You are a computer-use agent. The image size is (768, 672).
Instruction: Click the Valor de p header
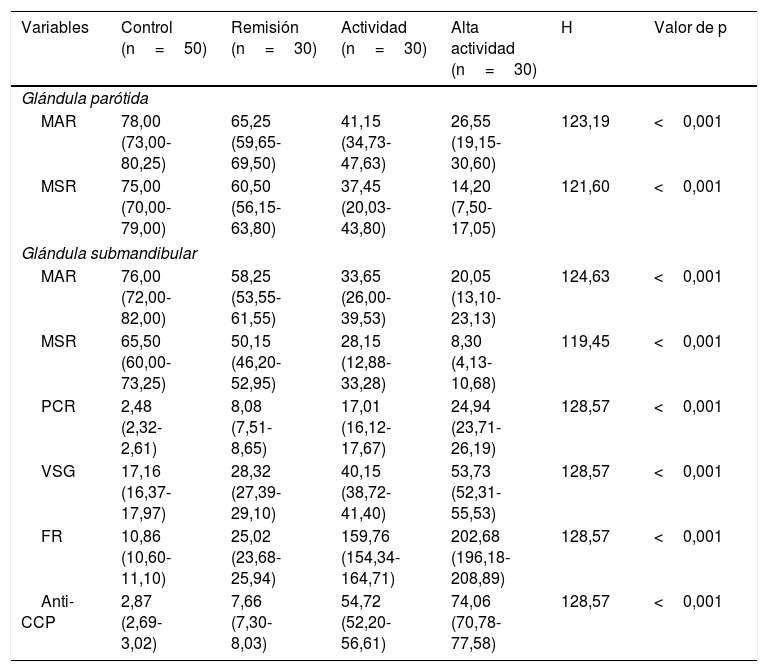[x=690, y=28]
